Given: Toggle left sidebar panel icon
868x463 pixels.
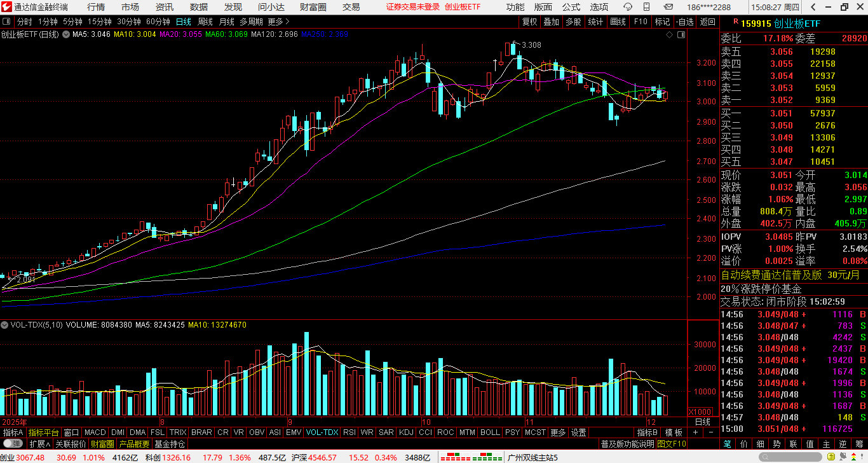Looking at the screenshot, I should click(7, 22).
